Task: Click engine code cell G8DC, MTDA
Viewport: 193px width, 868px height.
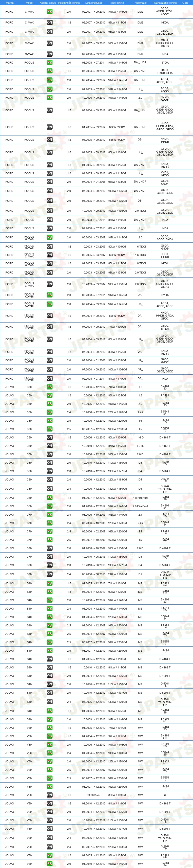Action: pos(165,327)
